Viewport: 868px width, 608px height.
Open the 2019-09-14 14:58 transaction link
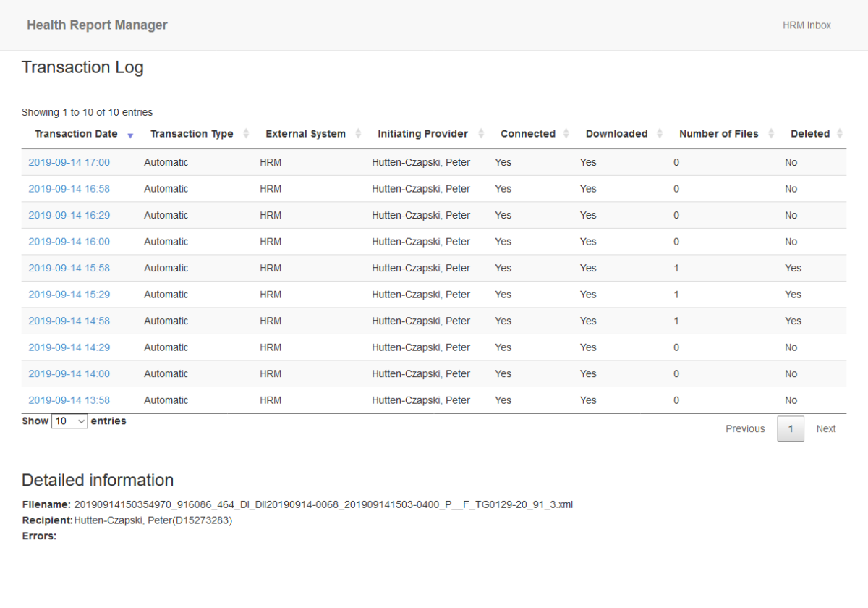[69, 321]
